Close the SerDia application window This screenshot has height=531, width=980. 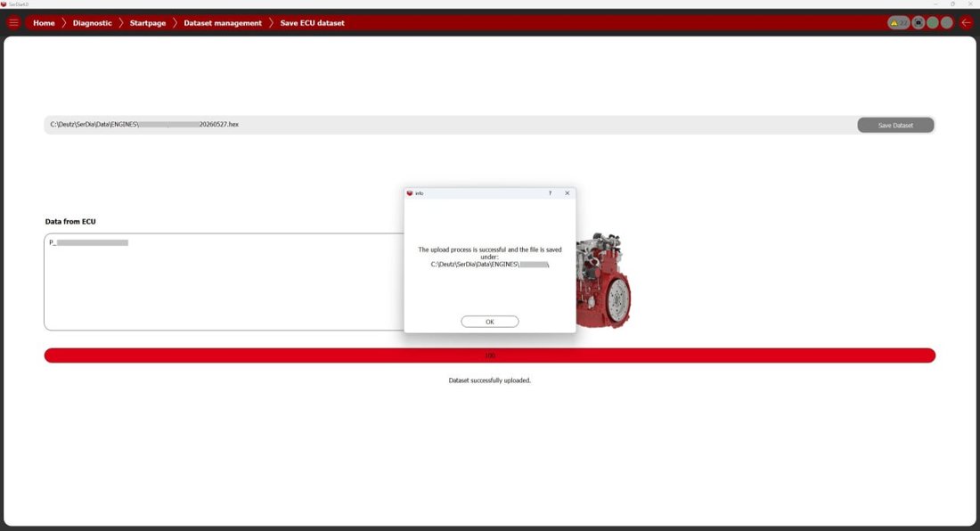point(970,4)
